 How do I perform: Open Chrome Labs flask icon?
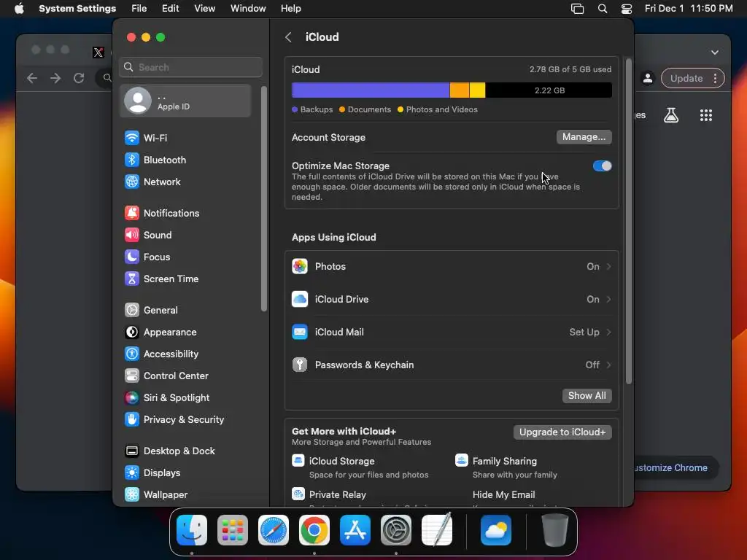click(x=671, y=115)
